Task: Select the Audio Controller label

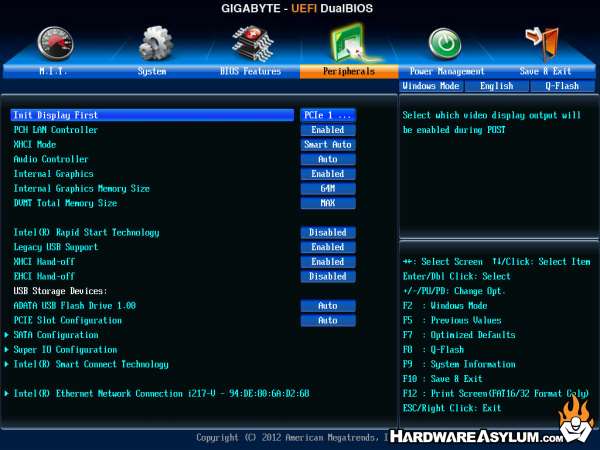Action: pos(51,159)
